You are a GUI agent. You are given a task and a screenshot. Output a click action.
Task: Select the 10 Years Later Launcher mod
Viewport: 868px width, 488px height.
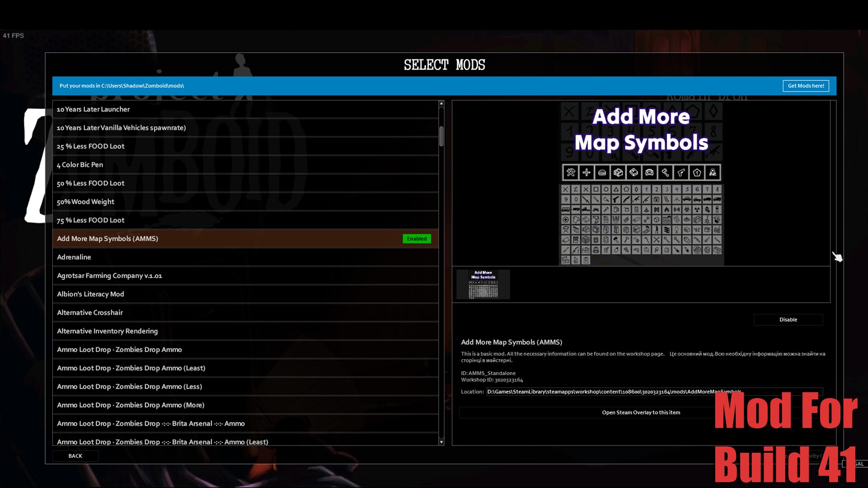(245, 109)
